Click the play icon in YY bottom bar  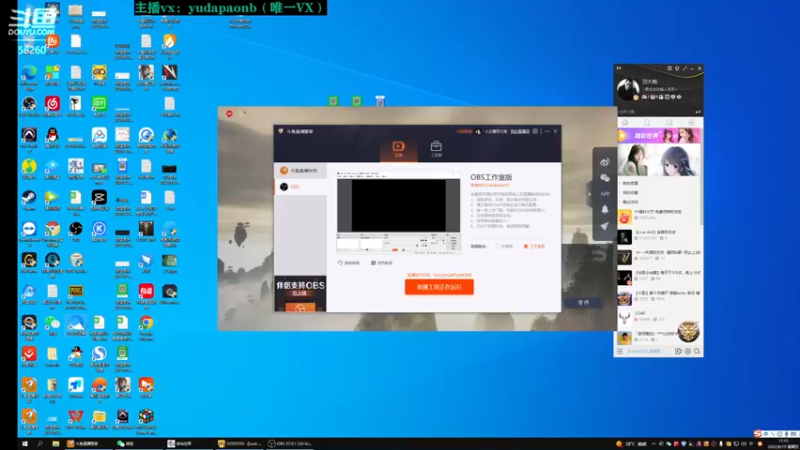click(678, 352)
